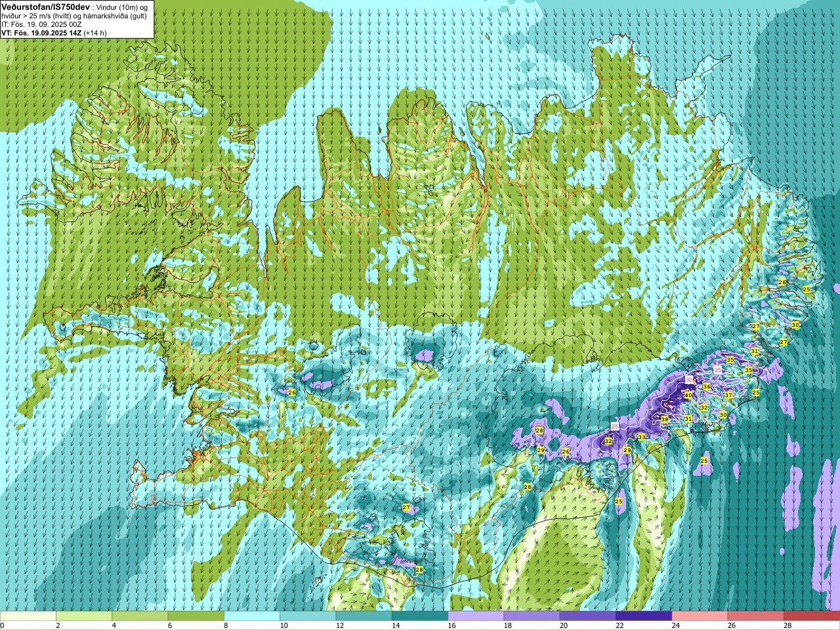Click the "14" tick label on color scale

(396, 625)
